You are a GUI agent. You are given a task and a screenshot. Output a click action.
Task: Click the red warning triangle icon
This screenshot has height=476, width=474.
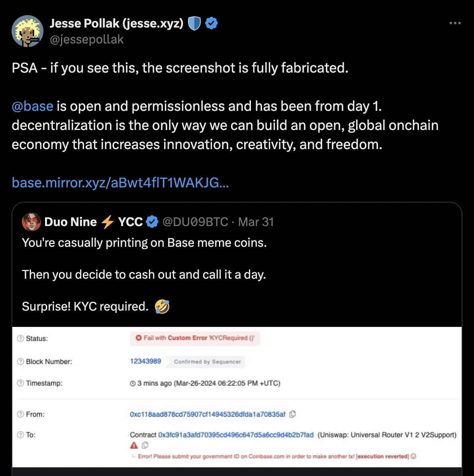point(134,445)
